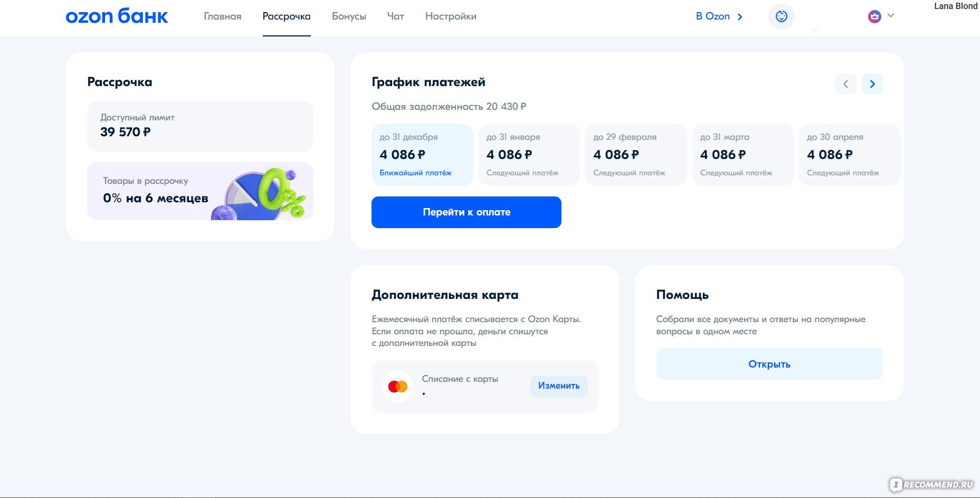Click the Дополнительная карта heading
This screenshot has height=498, width=980.
point(445,295)
